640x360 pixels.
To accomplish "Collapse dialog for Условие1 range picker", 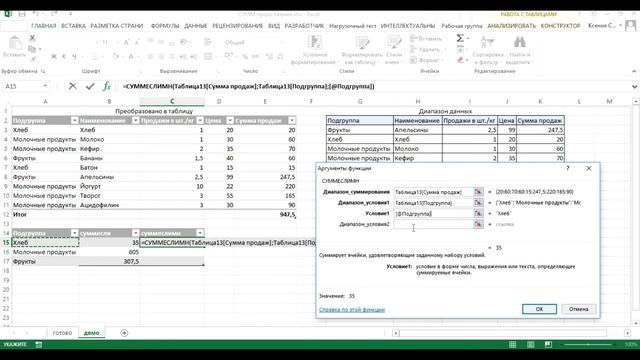I will [x=478, y=213].
